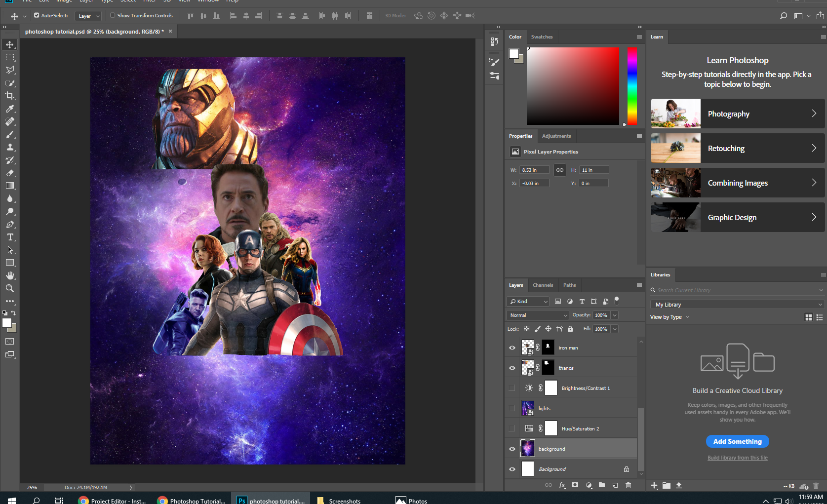Click the Search Current Library field
This screenshot has width=827, height=504.
point(737,290)
